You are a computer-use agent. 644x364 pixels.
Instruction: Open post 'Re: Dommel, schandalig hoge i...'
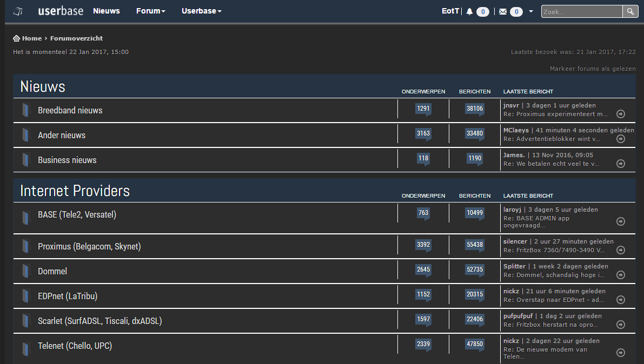[x=554, y=275]
